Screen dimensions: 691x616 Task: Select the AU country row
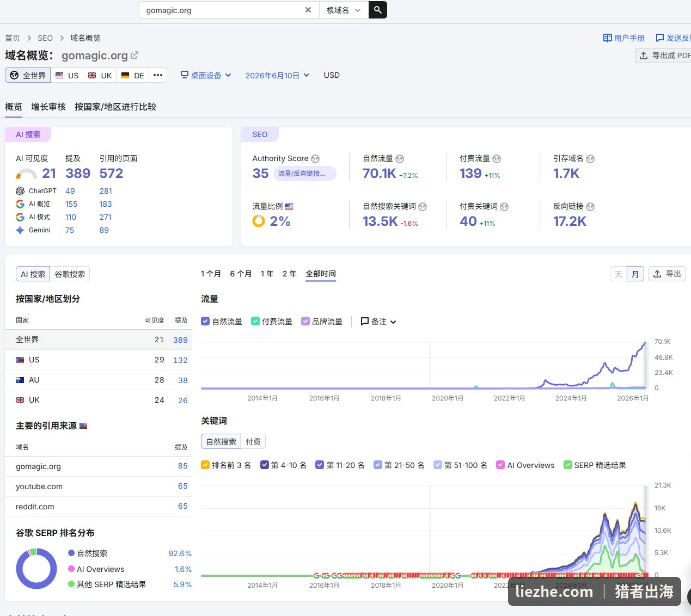pos(99,380)
